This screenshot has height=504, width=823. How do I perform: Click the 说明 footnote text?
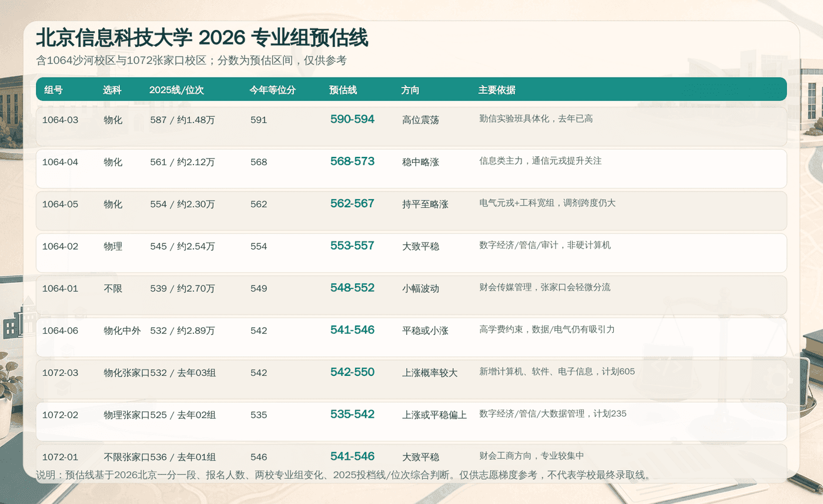coord(344,475)
